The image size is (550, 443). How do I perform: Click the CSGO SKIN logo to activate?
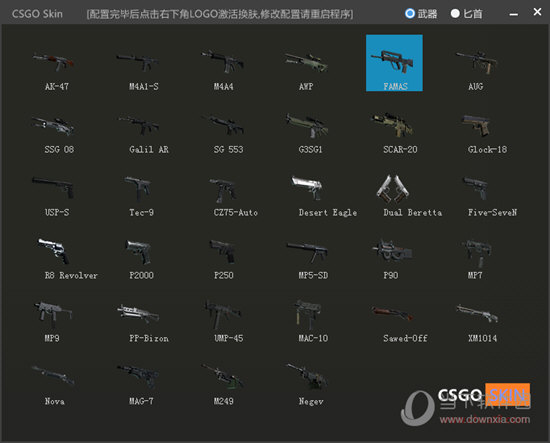[x=484, y=395]
